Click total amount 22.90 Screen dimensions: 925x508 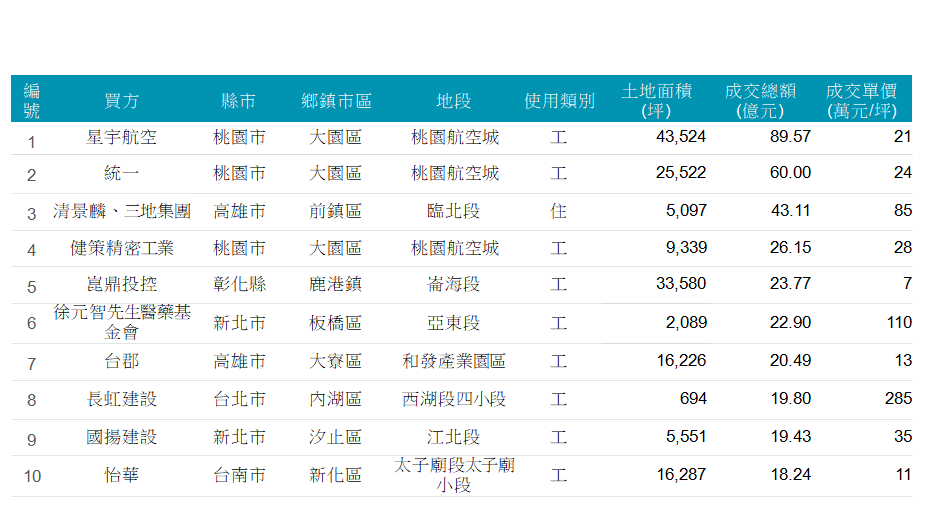click(790, 323)
